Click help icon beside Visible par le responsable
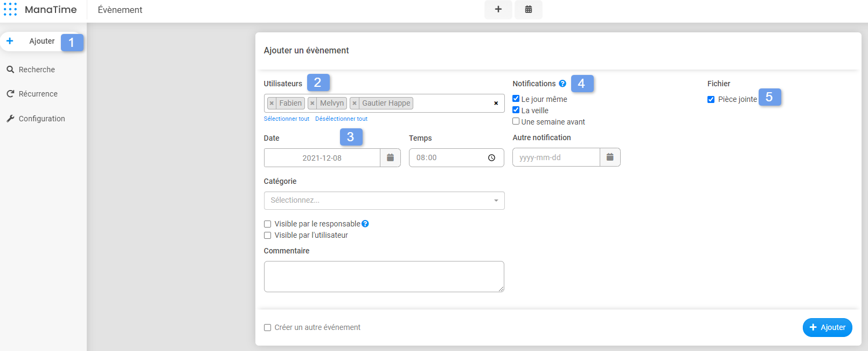 click(x=365, y=224)
